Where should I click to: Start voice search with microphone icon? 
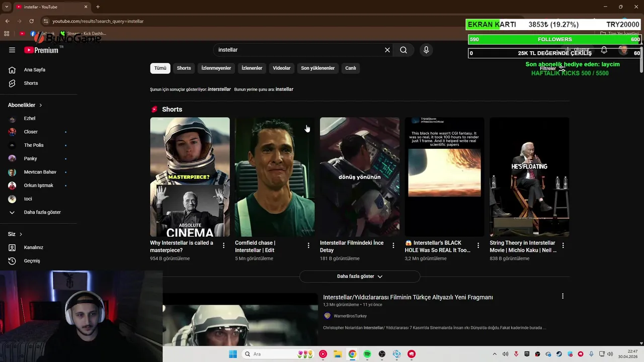[x=426, y=50]
